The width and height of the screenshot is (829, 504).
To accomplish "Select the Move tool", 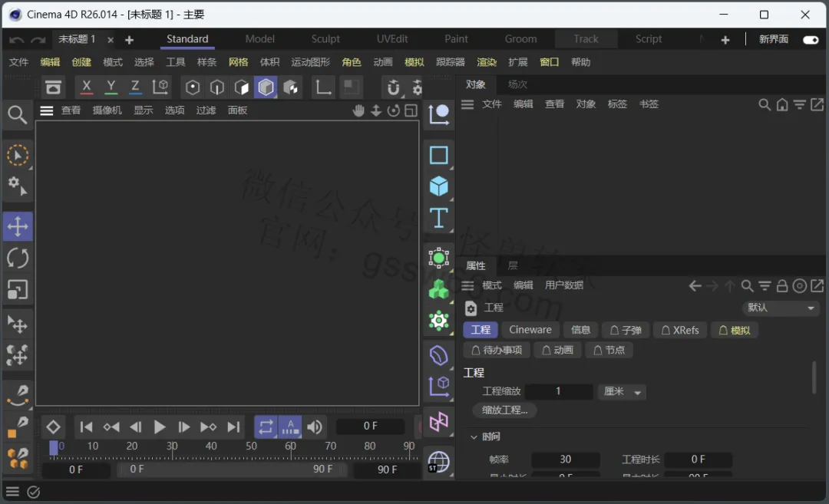I will [x=18, y=226].
